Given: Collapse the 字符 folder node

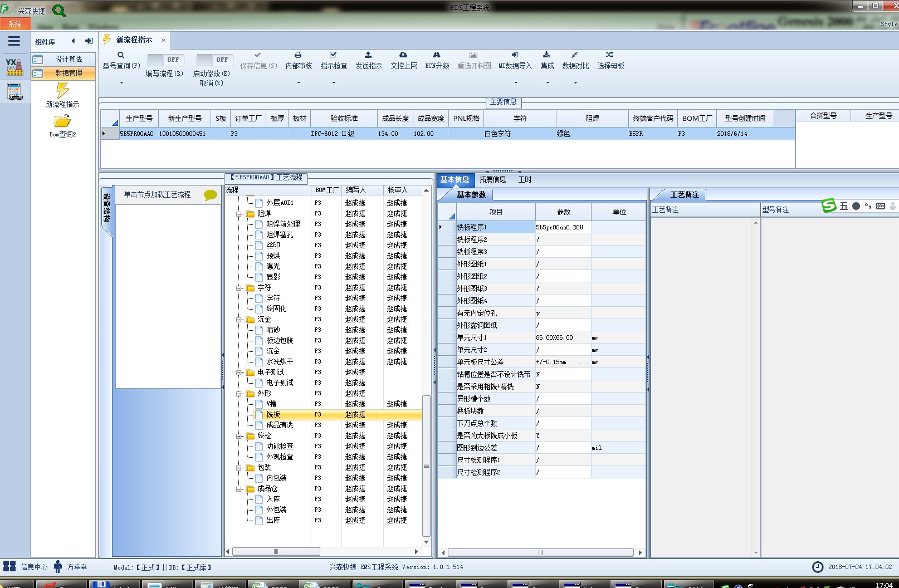Looking at the screenshot, I should (x=239, y=288).
